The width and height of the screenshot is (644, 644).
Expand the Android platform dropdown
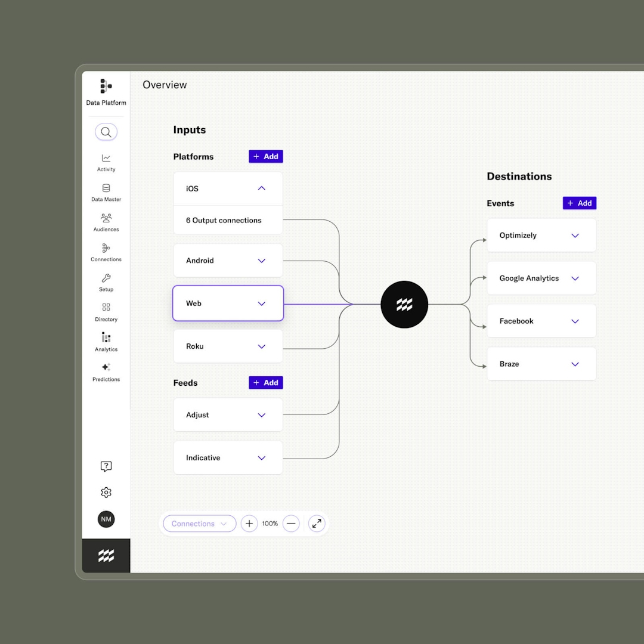(x=261, y=260)
